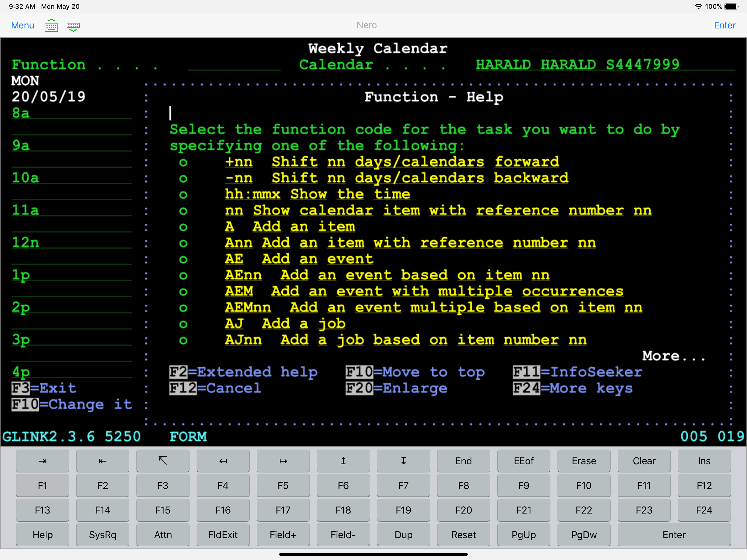The height and width of the screenshot is (560, 747).
Task: Tap the F11 key on keypad
Action: coord(644,485)
